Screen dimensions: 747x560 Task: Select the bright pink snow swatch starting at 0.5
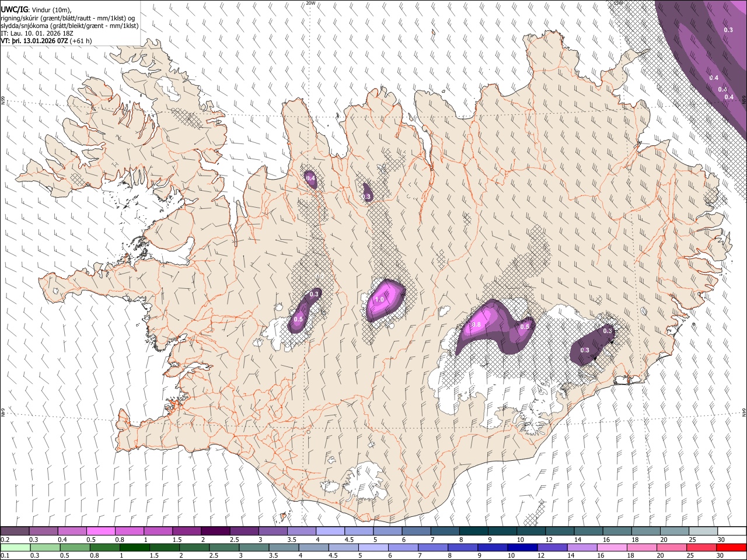[x=101, y=531]
